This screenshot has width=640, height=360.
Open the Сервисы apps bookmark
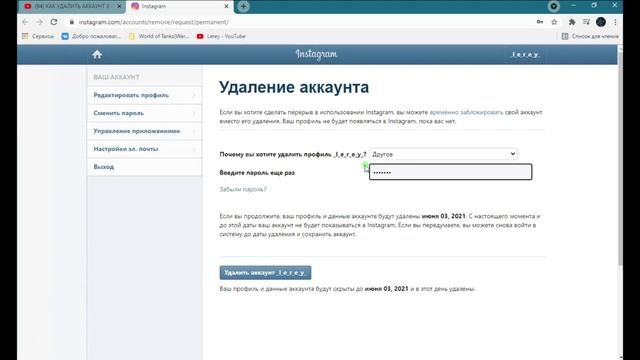click(38, 36)
